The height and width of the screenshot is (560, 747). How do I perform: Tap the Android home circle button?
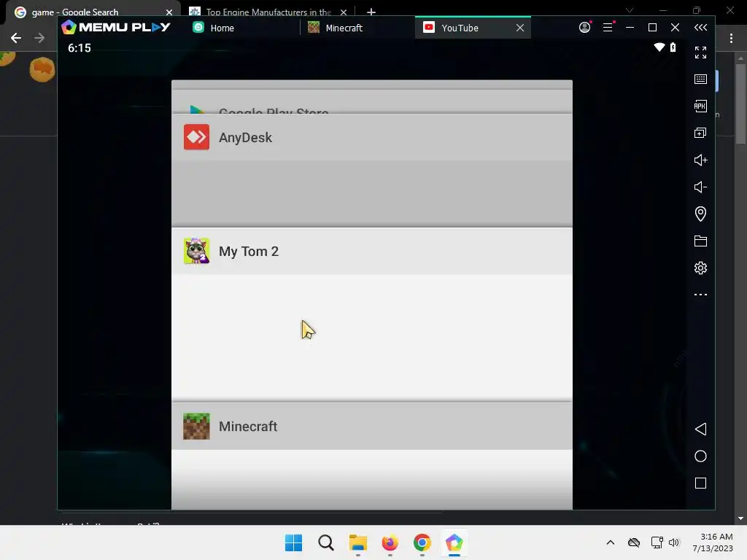pos(700,456)
